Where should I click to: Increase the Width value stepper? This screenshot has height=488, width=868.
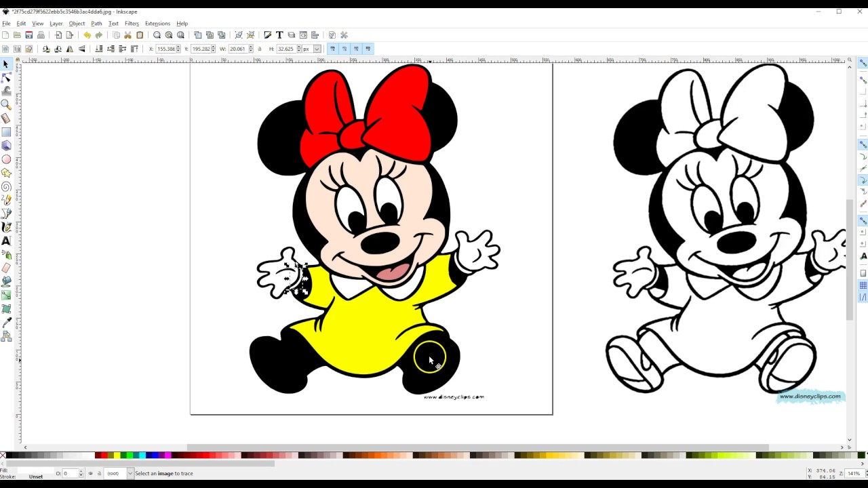(251, 47)
